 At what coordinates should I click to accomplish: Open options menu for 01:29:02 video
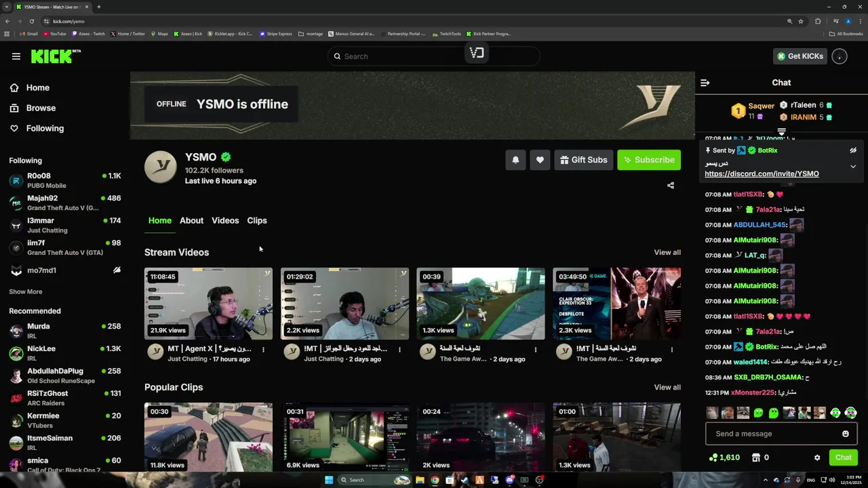(399, 350)
